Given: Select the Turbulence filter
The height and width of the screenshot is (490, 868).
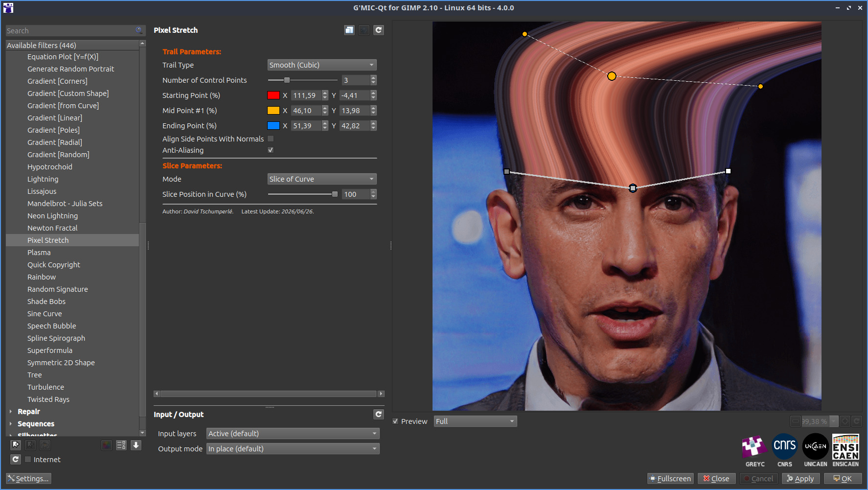Looking at the screenshot, I should 46,387.
